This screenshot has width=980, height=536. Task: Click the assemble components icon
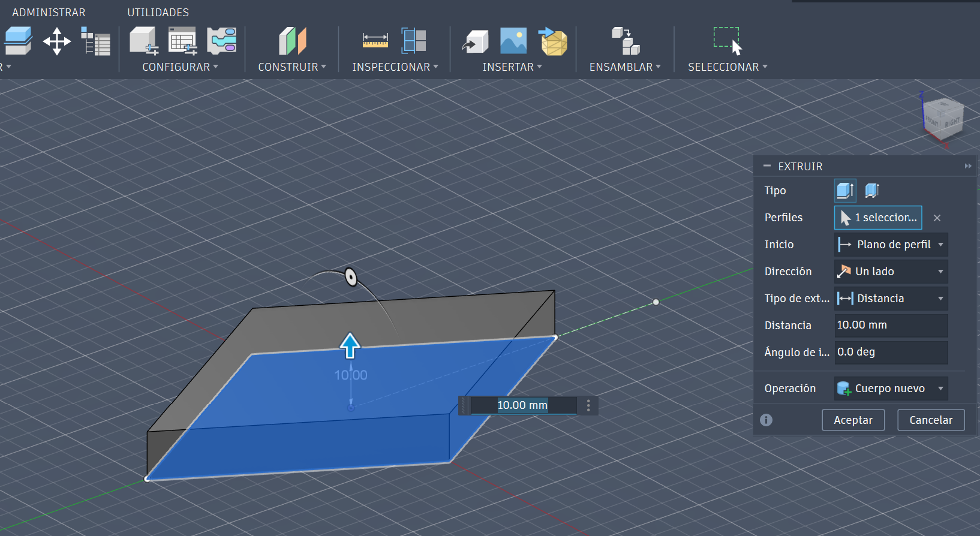pyautogui.click(x=626, y=41)
